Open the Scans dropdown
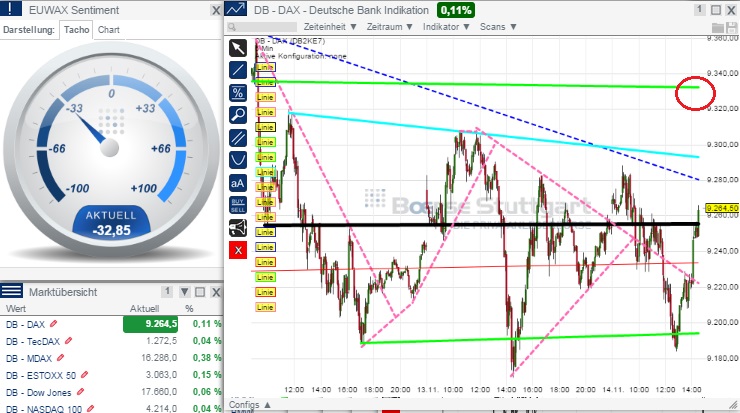This screenshot has height=413, width=740. [x=498, y=27]
